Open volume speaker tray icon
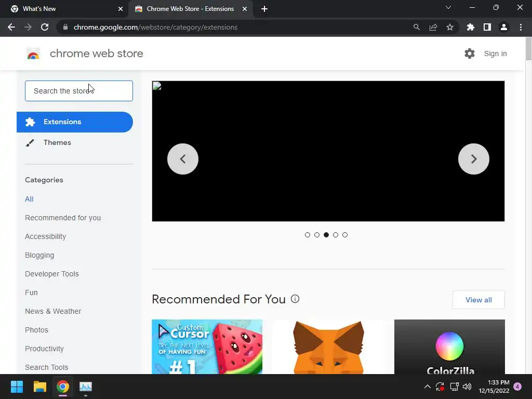Viewport: 532px width, 399px height. click(x=467, y=387)
